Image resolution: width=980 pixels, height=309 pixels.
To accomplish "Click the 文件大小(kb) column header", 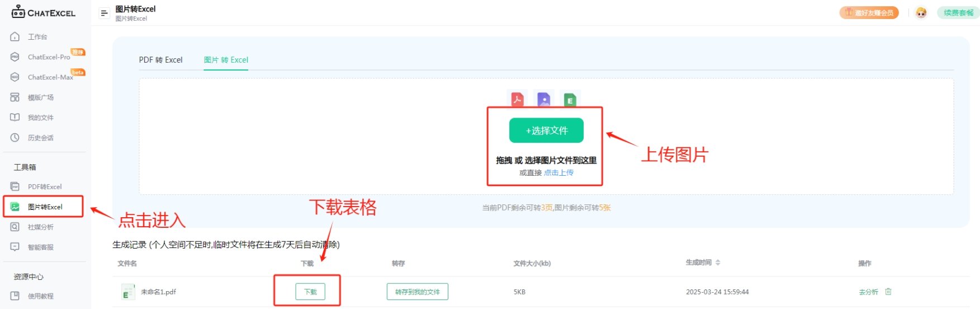I will pos(532,264).
